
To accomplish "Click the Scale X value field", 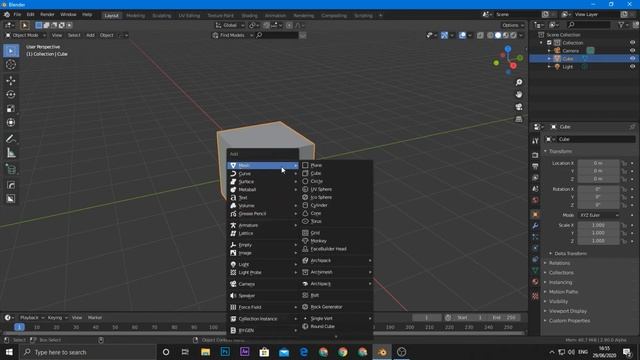I will 598,225.
